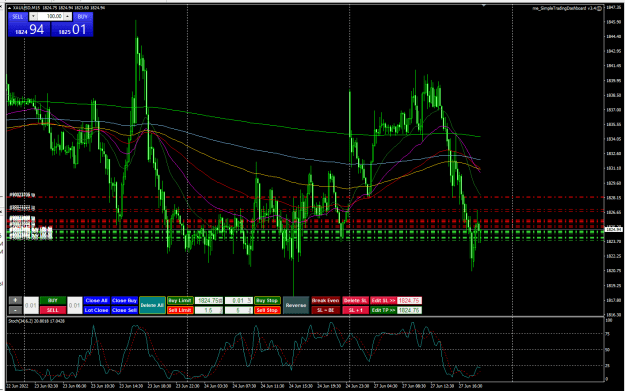The height and width of the screenshot is (391, 625).
Task: Click the Edit TP >> button
Action: tap(383, 310)
